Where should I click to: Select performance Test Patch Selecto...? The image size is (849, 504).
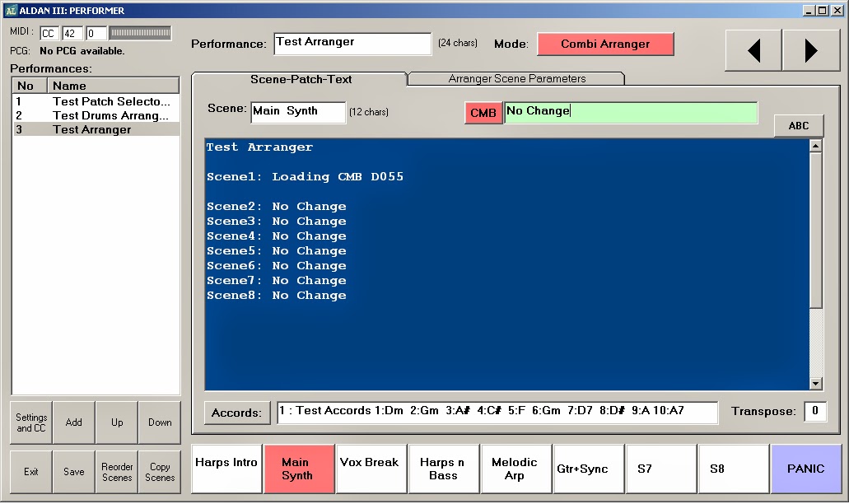(x=96, y=101)
